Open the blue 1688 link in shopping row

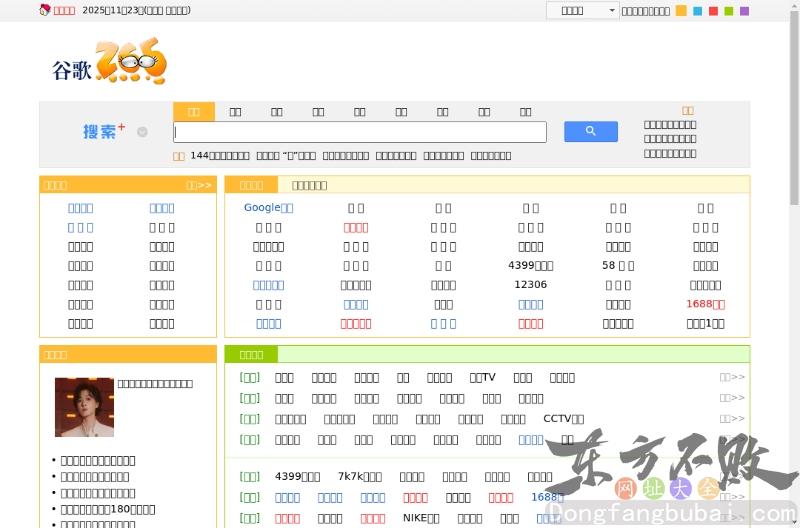[547, 497]
